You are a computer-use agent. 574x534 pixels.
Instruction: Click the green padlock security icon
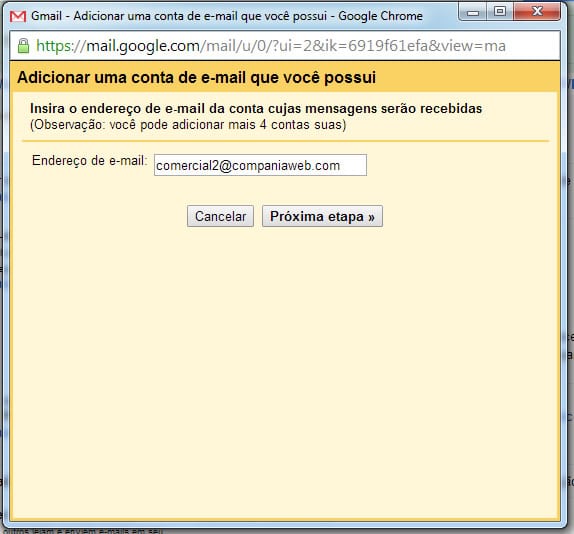coord(23,46)
